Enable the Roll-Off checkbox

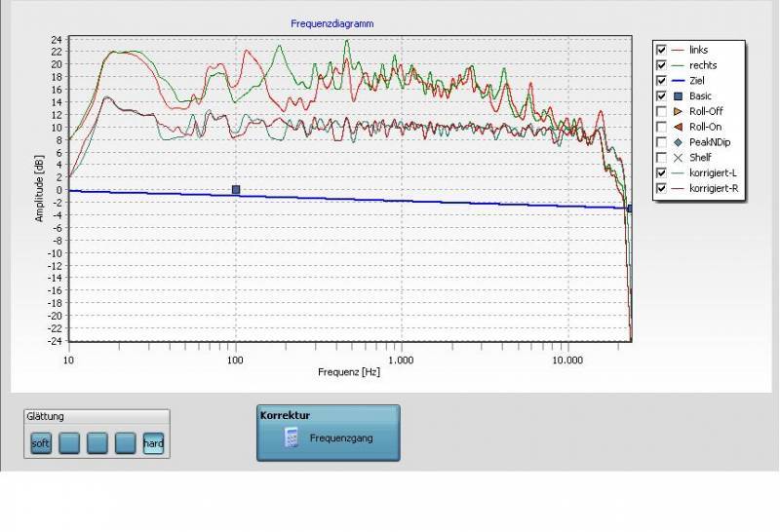pyautogui.click(x=661, y=111)
